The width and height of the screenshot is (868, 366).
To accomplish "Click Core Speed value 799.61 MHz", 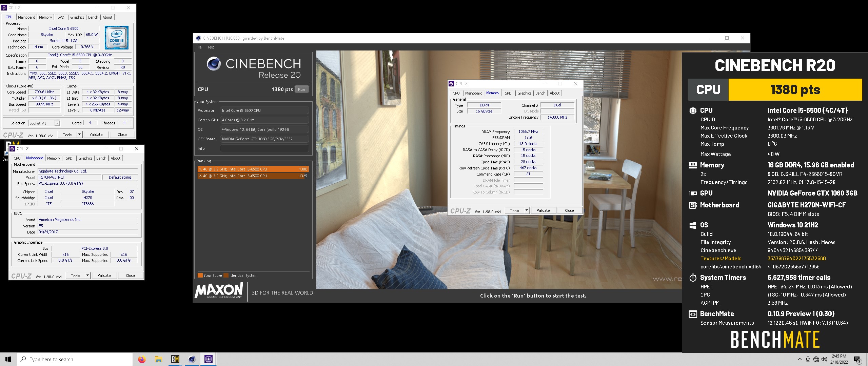I will point(44,92).
